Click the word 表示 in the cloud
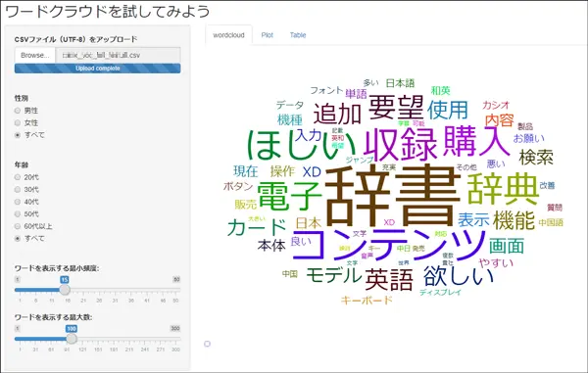 click(x=473, y=220)
